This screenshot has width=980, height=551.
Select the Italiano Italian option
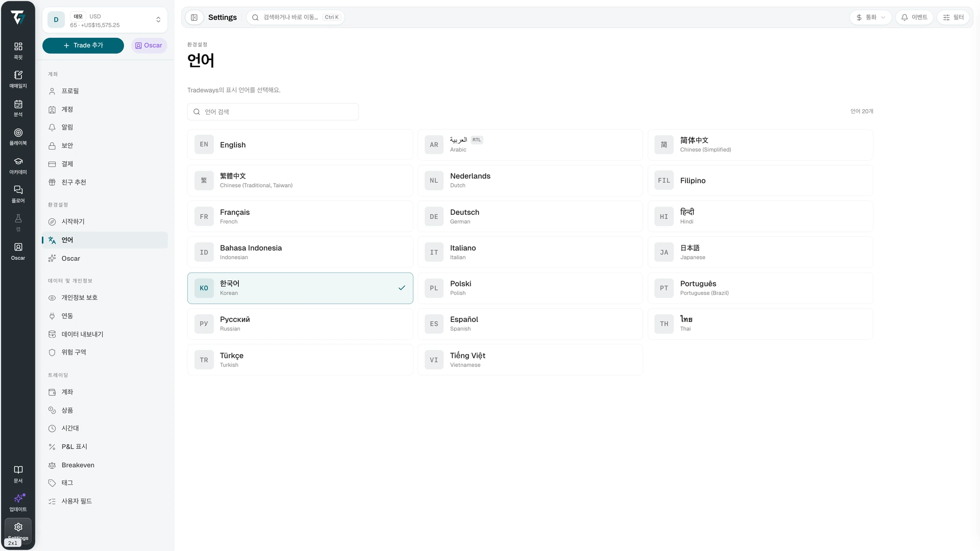(530, 252)
